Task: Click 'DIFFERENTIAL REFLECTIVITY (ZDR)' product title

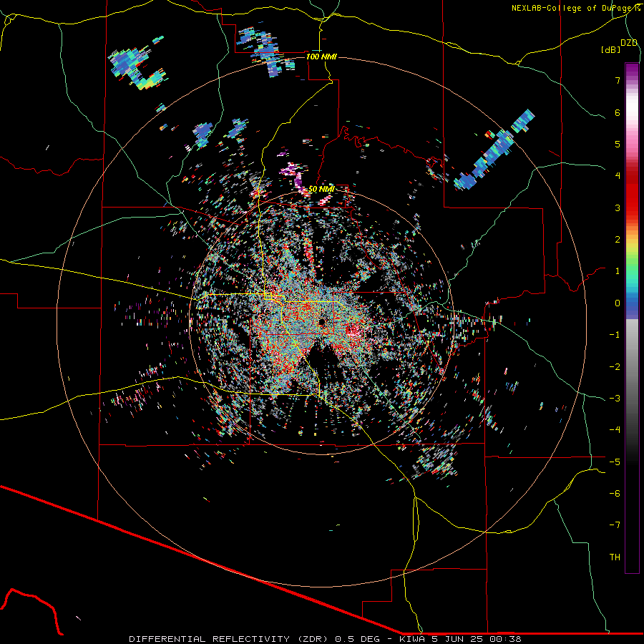Action: [x=230, y=639]
